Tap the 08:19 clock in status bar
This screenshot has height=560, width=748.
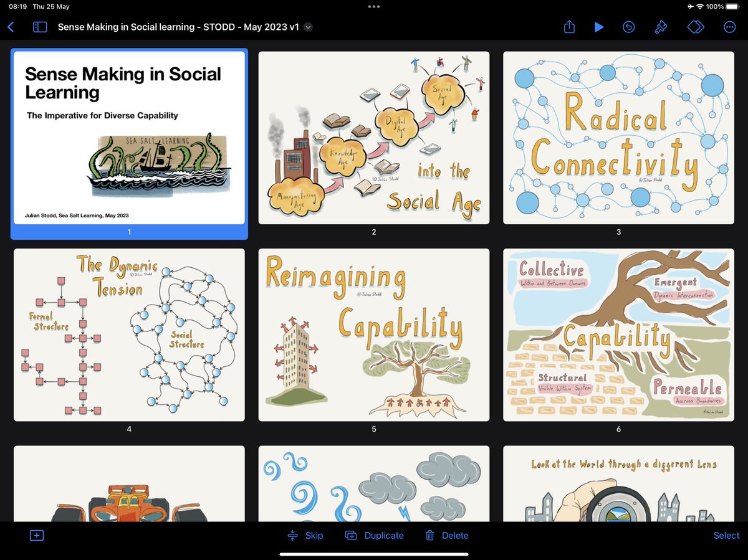tap(17, 7)
